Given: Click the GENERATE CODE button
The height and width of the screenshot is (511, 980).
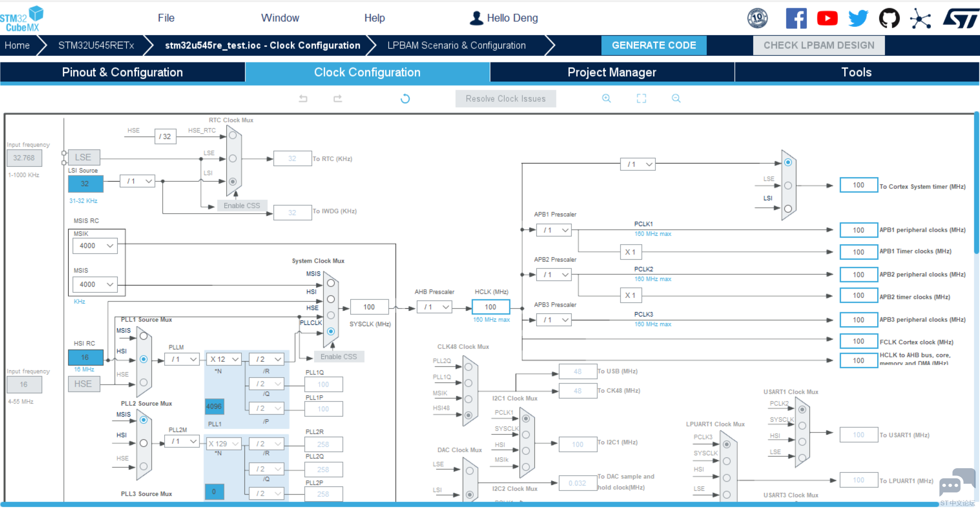Looking at the screenshot, I should point(654,45).
